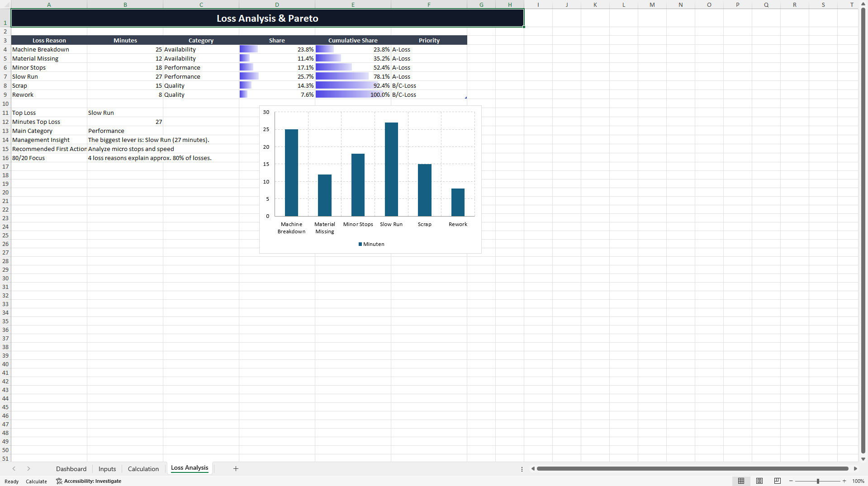Switch to Page Break Preview icon
This screenshot has width=868, height=486.
pyautogui.click(x=778, y=481)
